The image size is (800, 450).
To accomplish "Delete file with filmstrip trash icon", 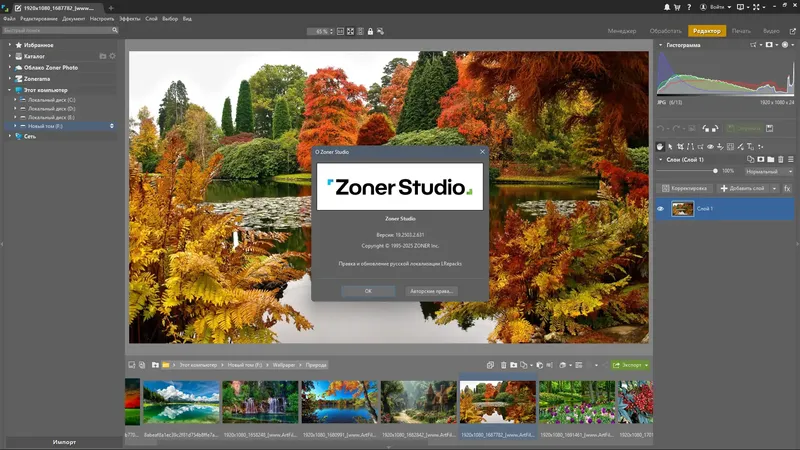I will (x=504, y=365).
